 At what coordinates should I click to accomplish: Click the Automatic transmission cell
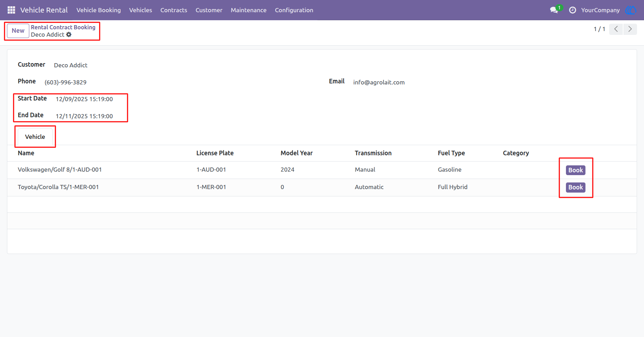click(369, 187)
